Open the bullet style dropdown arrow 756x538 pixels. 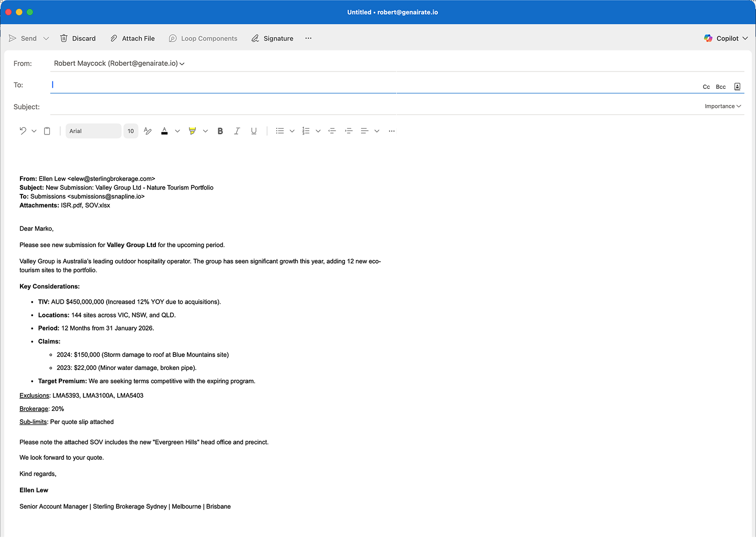click(x=292, y=131)
